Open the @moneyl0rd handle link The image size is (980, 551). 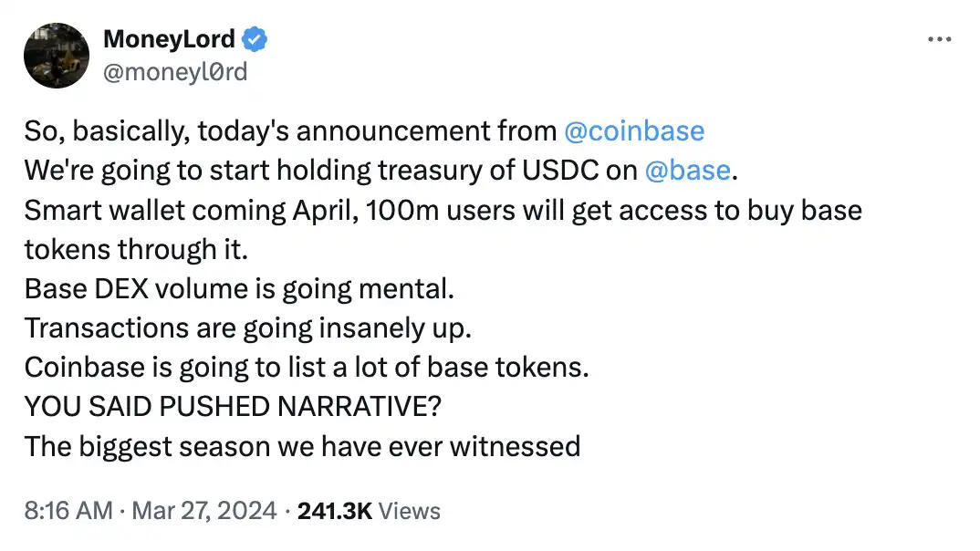(x=175, y=70)
